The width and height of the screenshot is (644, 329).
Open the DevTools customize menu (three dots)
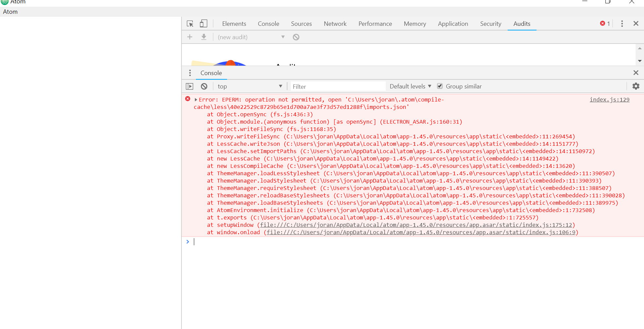click(622, 23)
